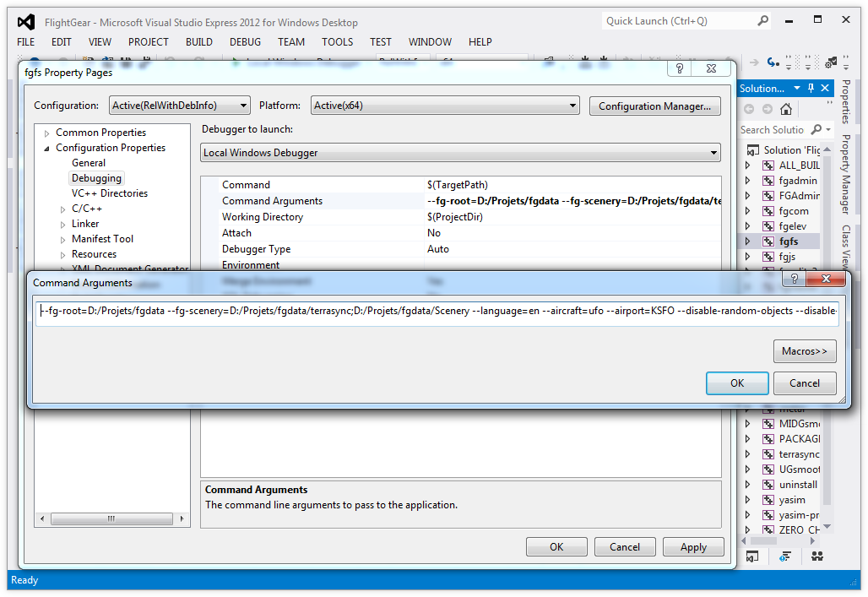Select the Debugger Type property row
Image resolution: width=868 pixels, height=597 pixels.
coord(461,249)
